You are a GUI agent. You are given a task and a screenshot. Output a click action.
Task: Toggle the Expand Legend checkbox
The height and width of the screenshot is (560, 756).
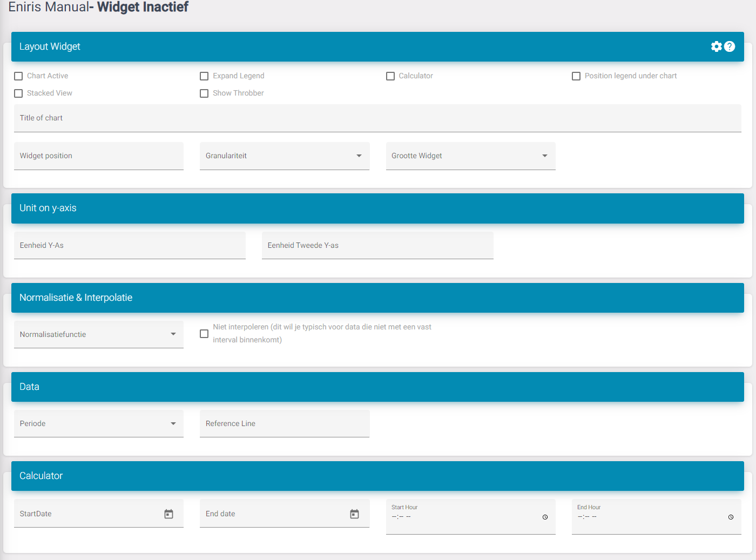204,76
